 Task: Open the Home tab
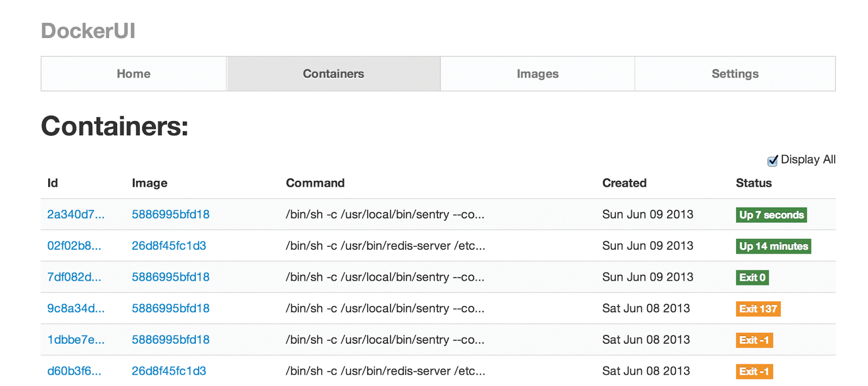(133, 74)
